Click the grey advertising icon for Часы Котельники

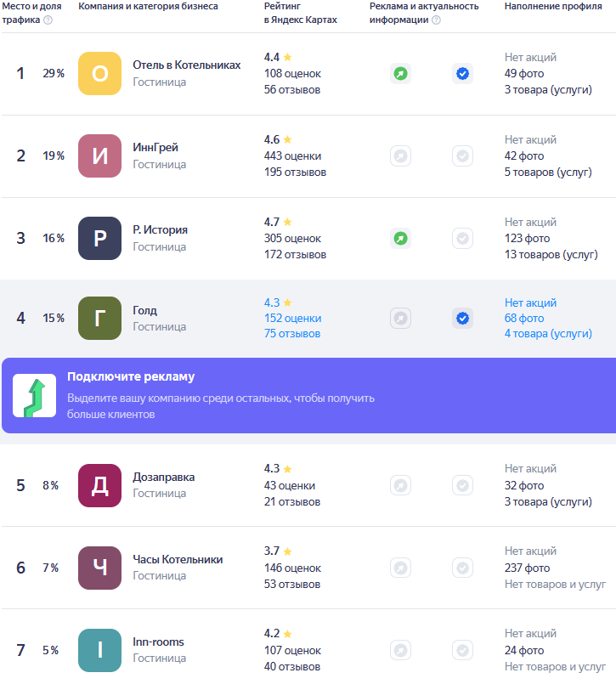(400, 568)
